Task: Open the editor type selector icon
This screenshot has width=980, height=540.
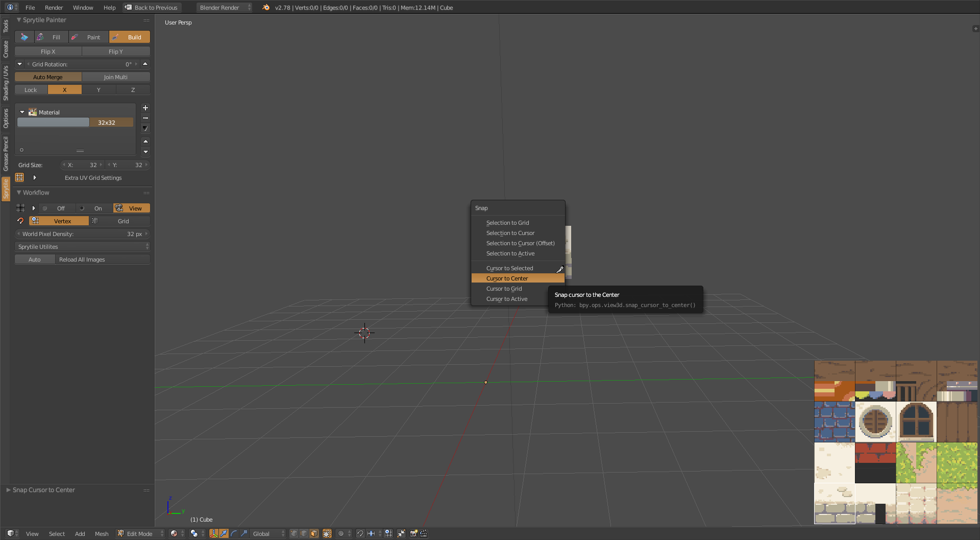Action: (x=13, y=533)
